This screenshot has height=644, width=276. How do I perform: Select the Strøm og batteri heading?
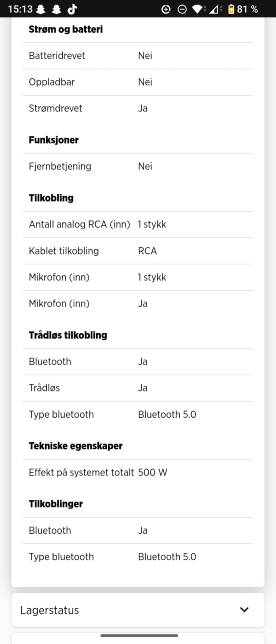(66, 29)
